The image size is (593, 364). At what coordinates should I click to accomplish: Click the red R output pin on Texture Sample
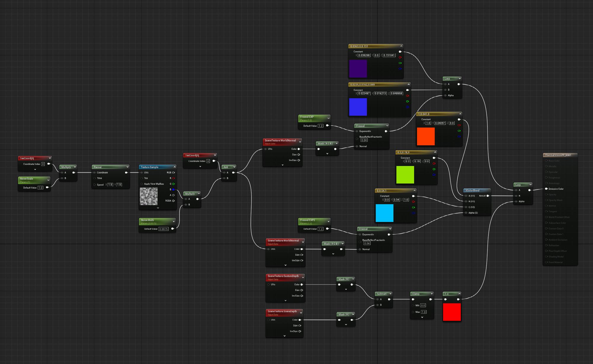[174, 178]
